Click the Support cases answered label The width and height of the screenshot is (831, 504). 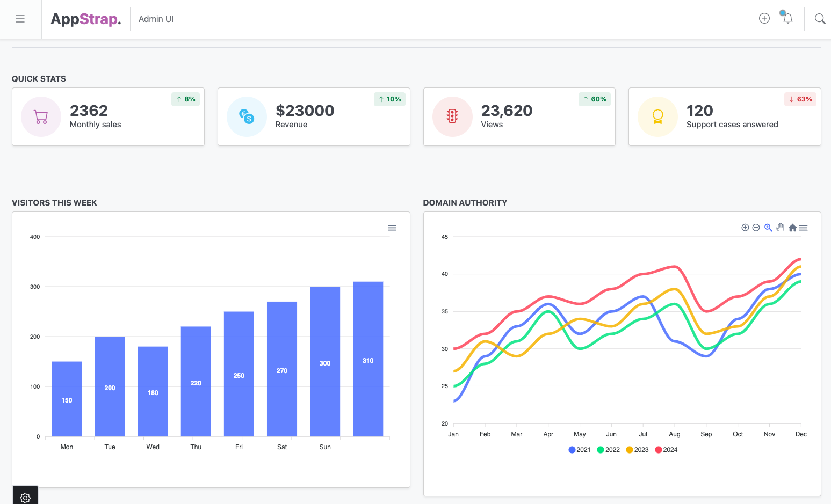[732, 125]
